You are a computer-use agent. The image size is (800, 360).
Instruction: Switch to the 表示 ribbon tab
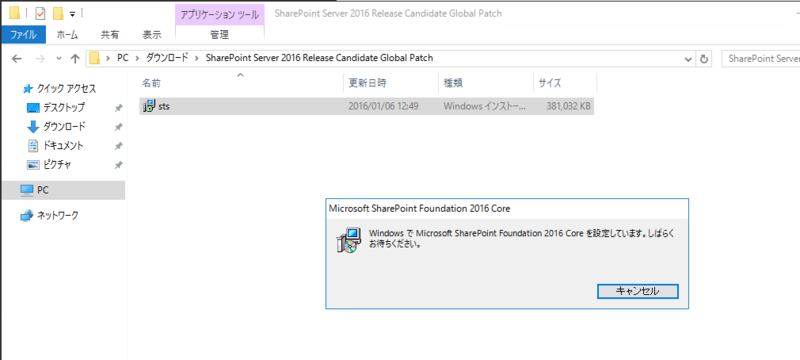[x=152, y=35]
